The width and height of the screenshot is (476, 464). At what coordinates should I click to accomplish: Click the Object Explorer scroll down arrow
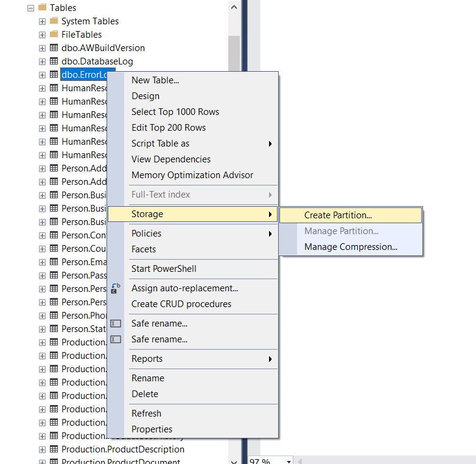234,462
